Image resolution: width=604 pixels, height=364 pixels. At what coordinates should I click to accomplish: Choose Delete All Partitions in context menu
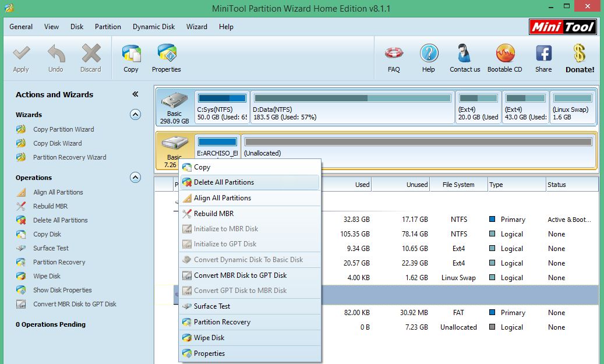coord(224,182)
